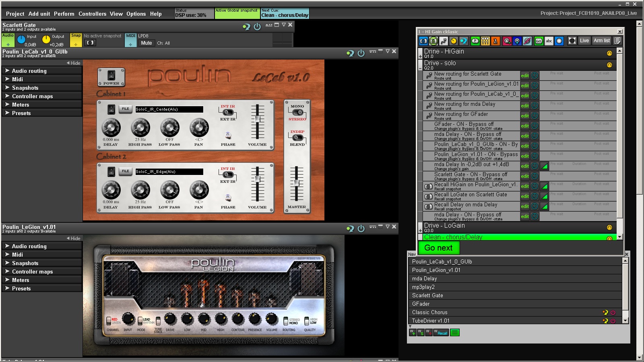Open the Perform menu

pos(64,14)
